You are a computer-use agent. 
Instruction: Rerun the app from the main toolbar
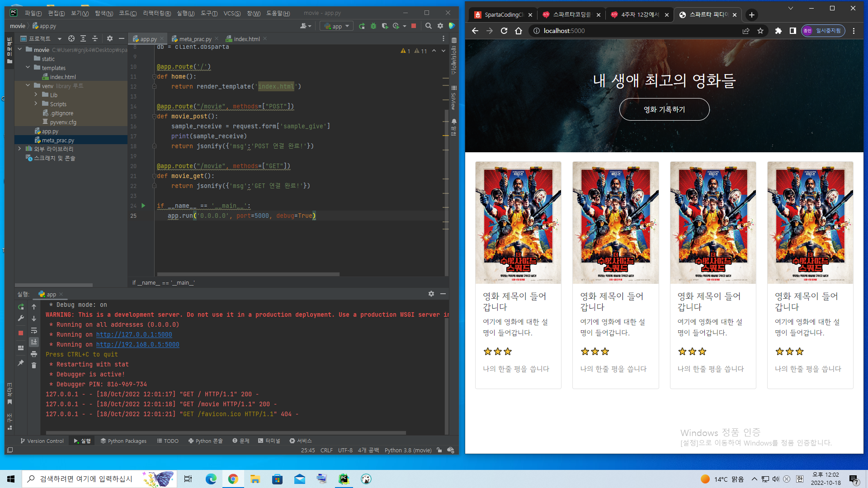[362, 26]
